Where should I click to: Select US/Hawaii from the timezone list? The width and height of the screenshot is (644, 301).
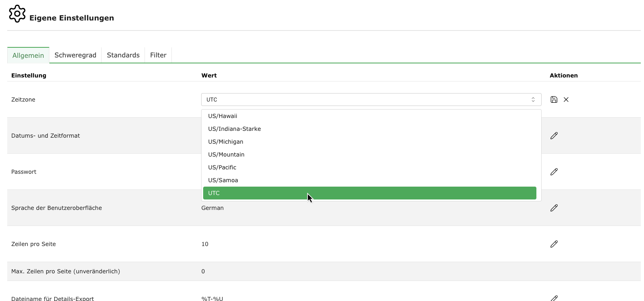click(x=222, y=116)
